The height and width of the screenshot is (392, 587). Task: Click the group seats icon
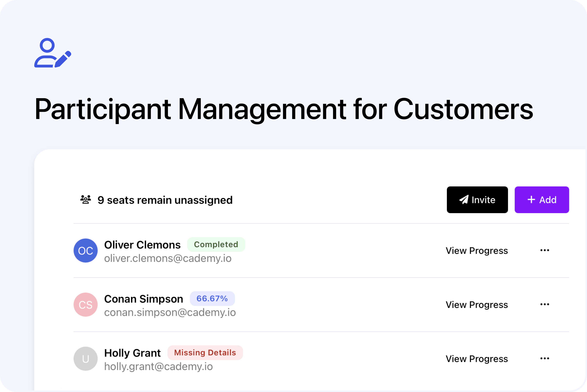click(x=86, y=200)
